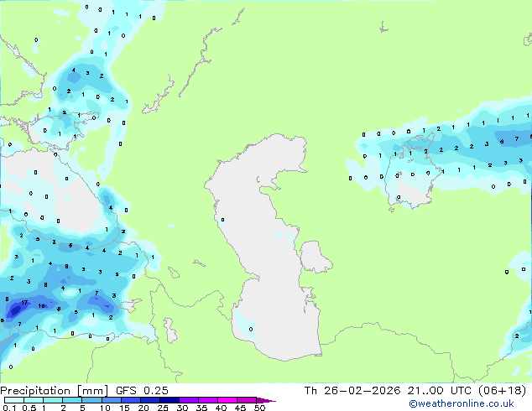Click the '35' legend scale label
532x411 pixels.
click(201, 408)
